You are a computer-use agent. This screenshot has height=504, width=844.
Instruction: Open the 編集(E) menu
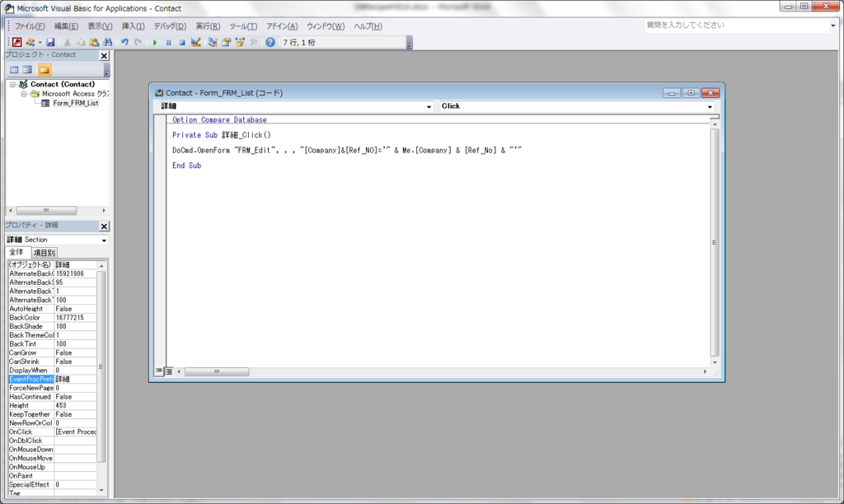pos(66,26)
